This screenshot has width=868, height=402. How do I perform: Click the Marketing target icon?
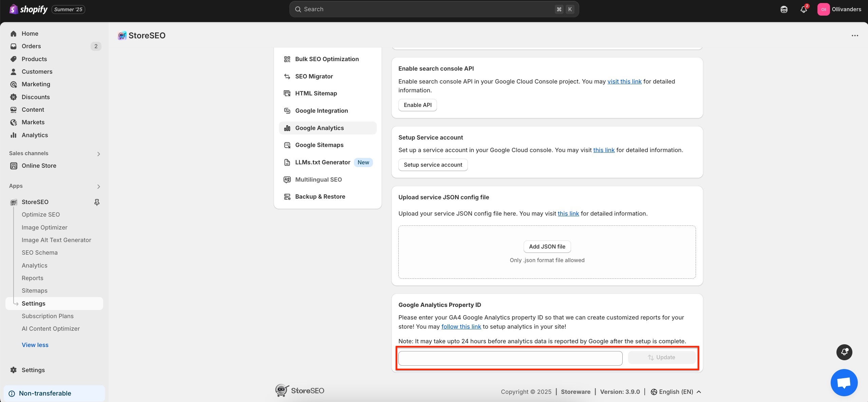(x=14, y=84)
